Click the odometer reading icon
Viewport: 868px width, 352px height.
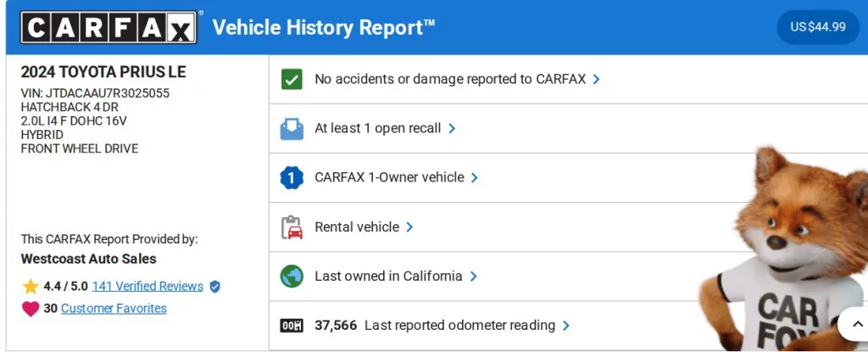(292, 326)
